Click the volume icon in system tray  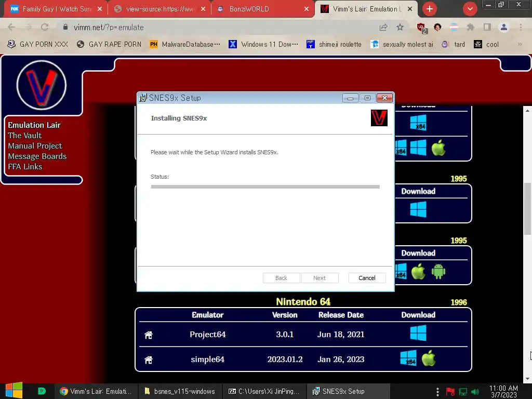[475, 392]
